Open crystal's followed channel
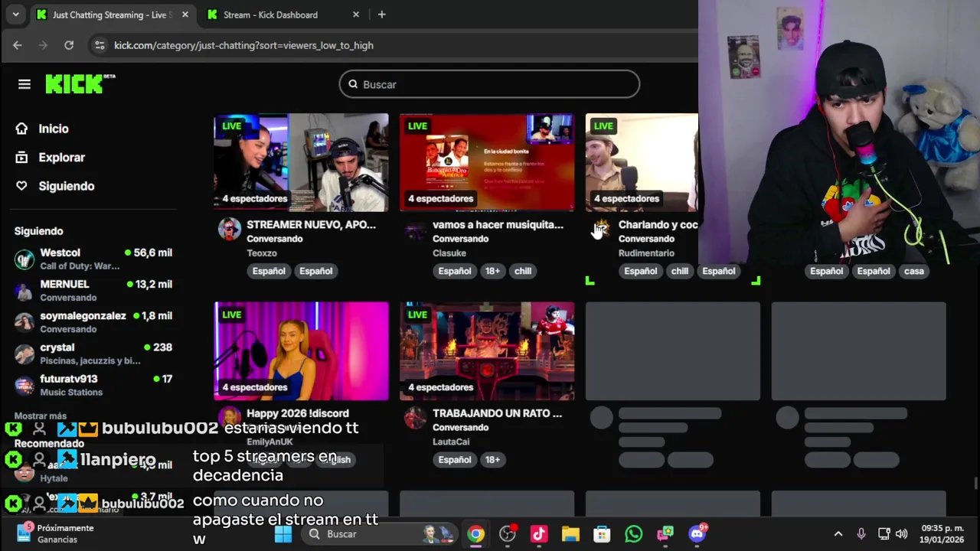This screenshot has height=551, width=980. 93,353
